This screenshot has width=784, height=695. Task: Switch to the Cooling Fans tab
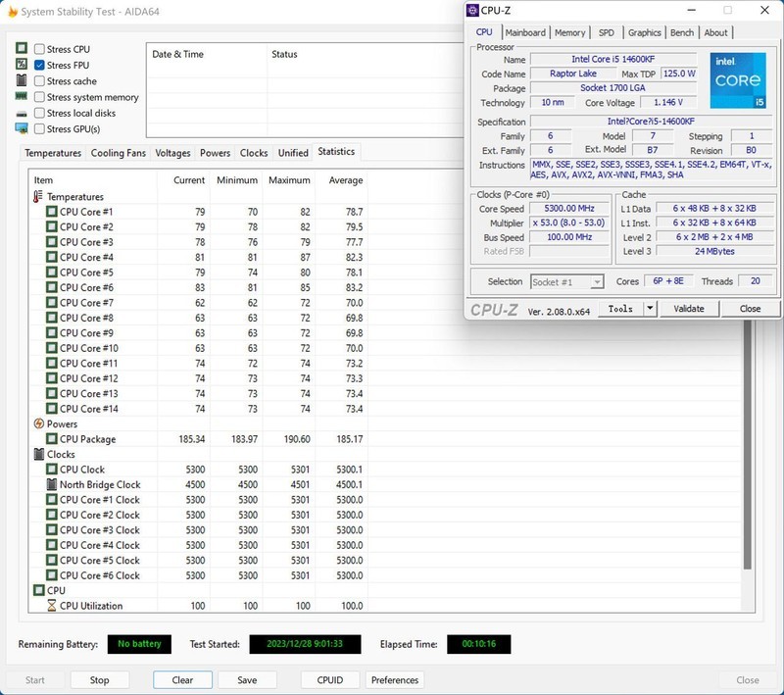click(x=118, y=153)
